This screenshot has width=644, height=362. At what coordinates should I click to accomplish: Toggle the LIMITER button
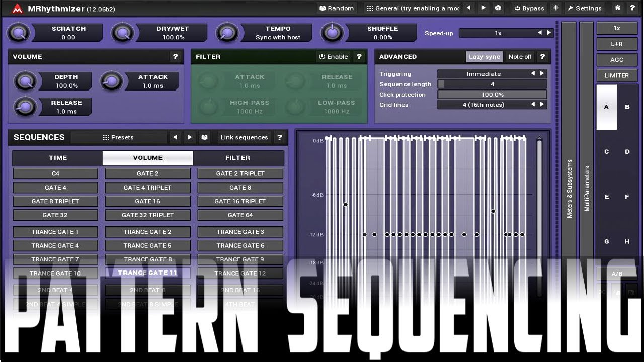[x=617, y=75]
